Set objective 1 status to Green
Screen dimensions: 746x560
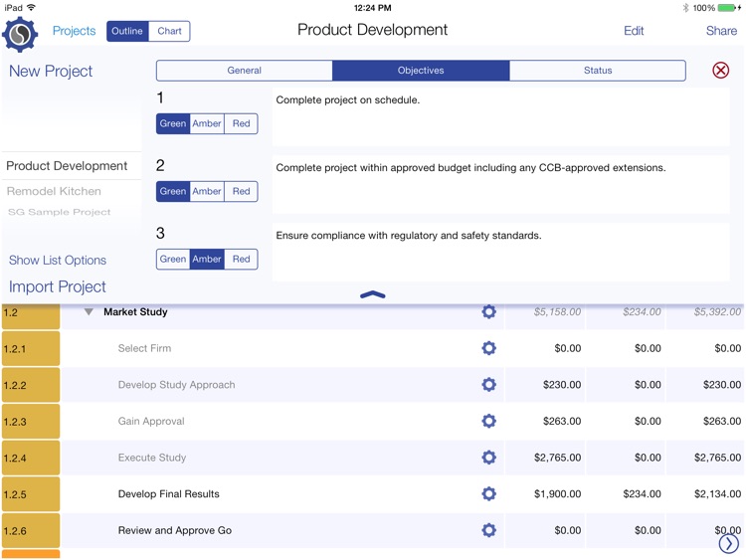click(x=173, y=123)
